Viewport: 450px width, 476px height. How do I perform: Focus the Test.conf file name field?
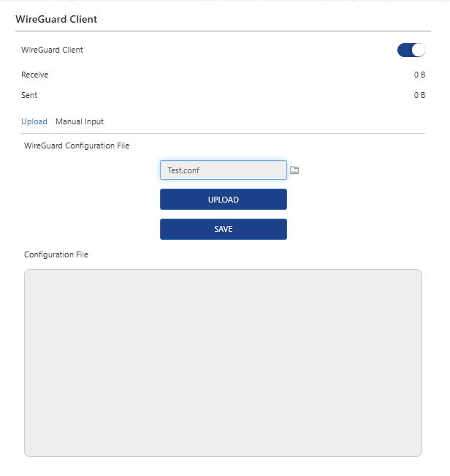[223, 170]
